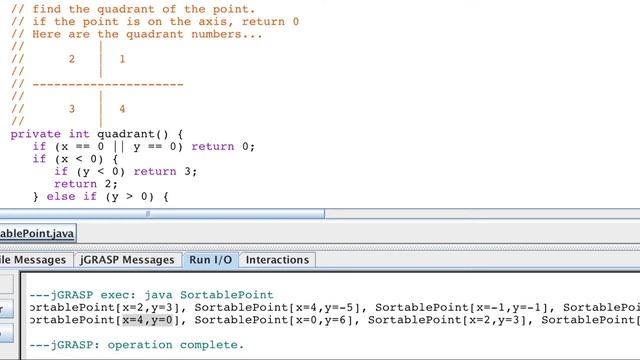Click the 'if (x < 0) {' line
The width and height of the screenshot is (640, 360).
[75, 159]
